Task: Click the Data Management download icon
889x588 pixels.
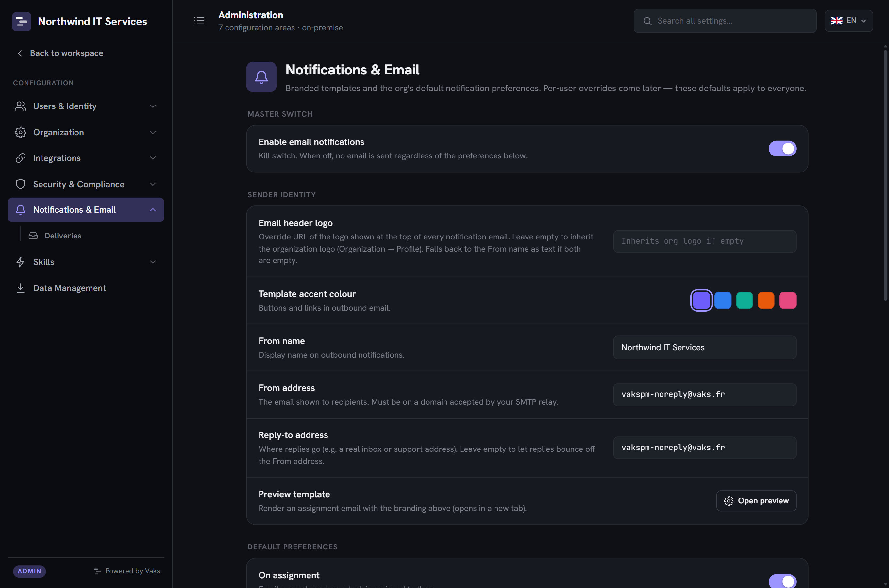Action: click(x=21, y=288)
